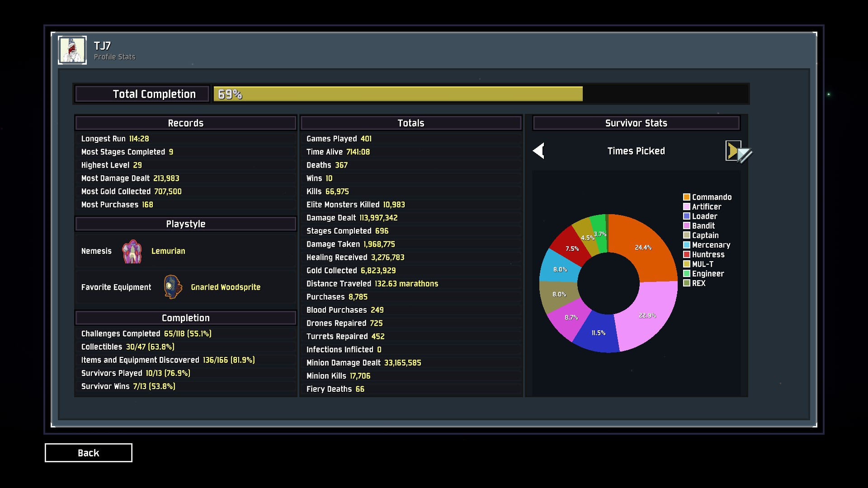Click the Loader legend color square

click(x=686, y=216)
